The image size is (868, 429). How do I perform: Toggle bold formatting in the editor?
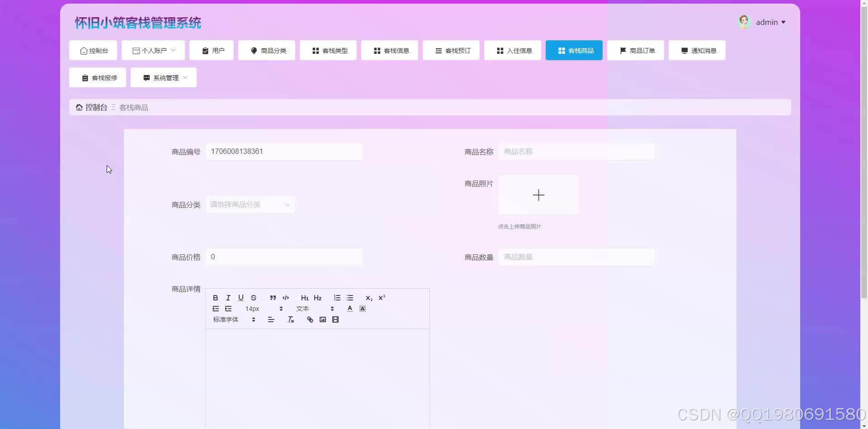[216, 298]
